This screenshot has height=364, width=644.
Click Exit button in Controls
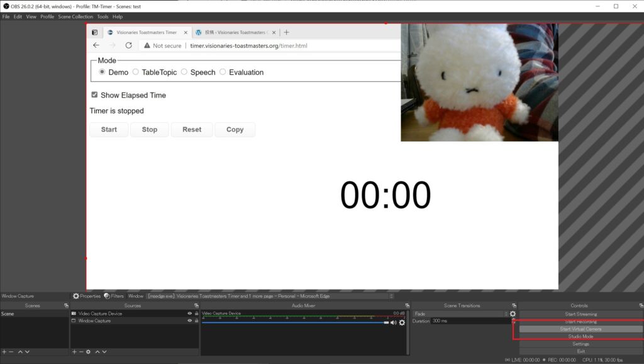[x=580, y=351]
